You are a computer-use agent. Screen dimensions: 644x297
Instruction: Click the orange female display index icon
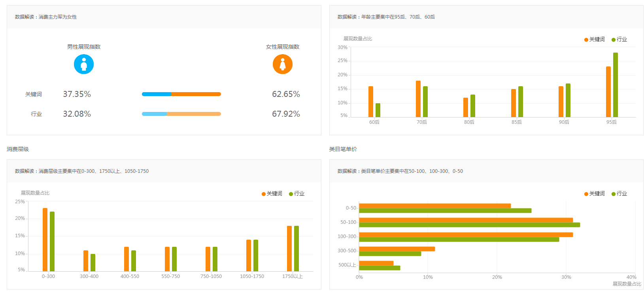click(283, 64)
